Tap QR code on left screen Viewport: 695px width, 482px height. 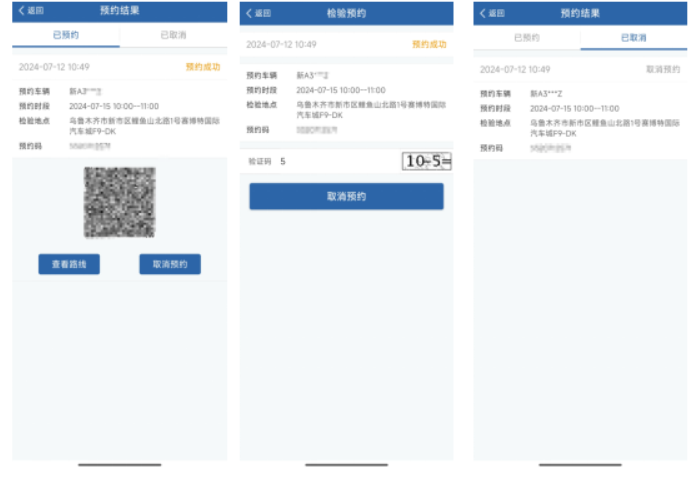tap(120, 203)
